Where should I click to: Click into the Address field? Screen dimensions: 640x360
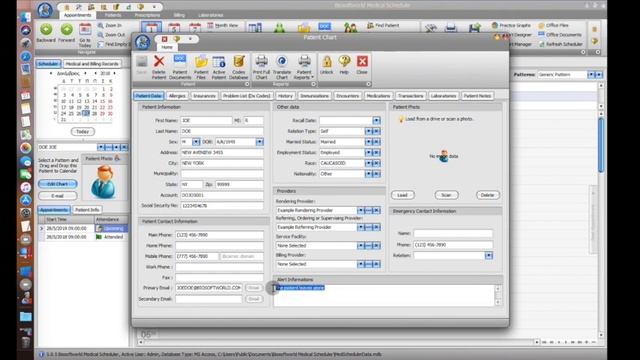tap(222, 152)
